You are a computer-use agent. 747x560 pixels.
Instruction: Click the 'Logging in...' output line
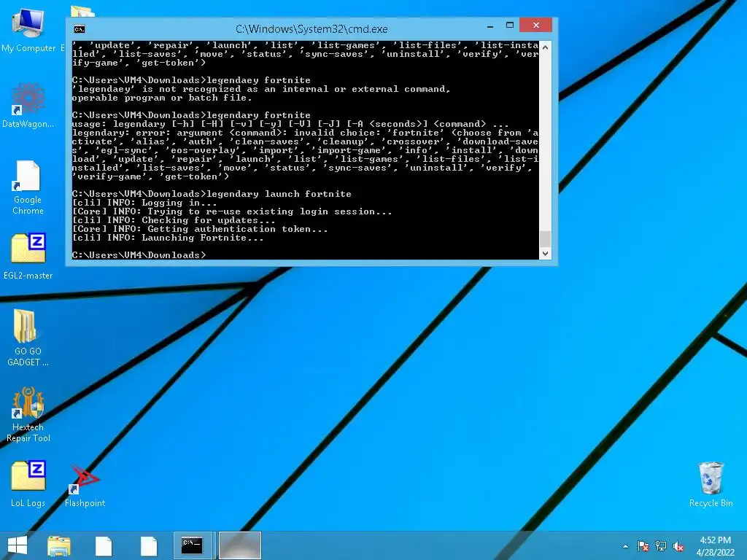click(144, 203)
